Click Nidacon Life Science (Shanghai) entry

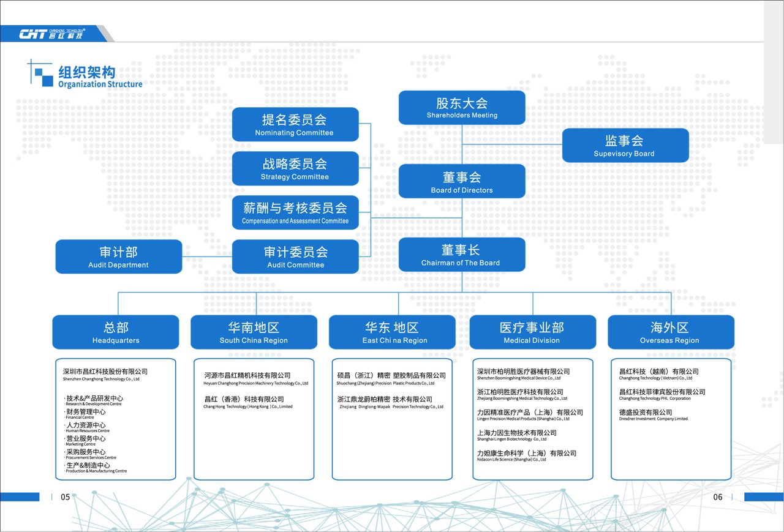(x=527, y=456)
